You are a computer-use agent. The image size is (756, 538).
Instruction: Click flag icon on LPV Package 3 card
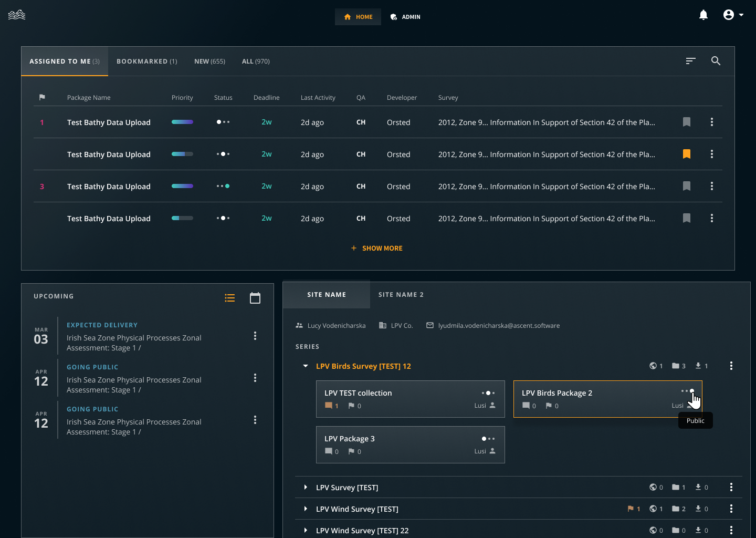(351, 451)
